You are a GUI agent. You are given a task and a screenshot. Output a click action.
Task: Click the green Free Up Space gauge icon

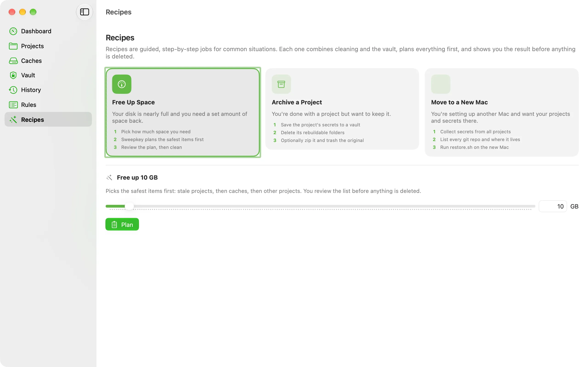[122, 84]
